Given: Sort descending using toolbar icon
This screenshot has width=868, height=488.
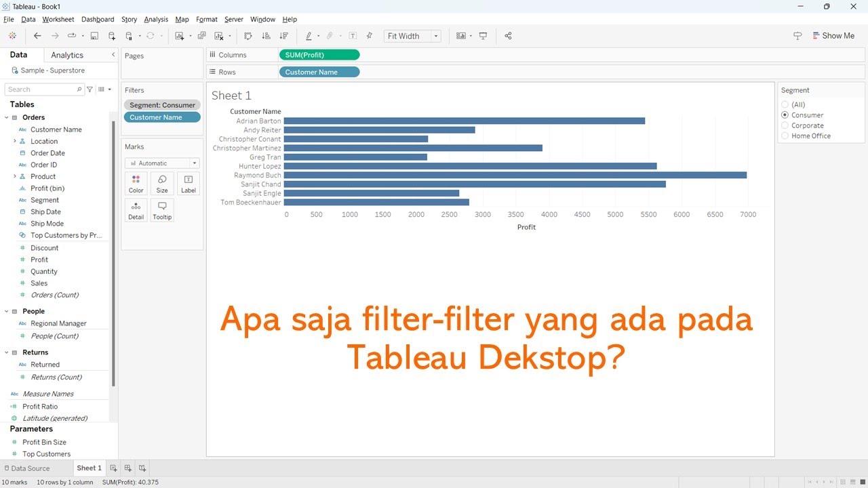Looking at the screenshot, I should click(283, 36).
